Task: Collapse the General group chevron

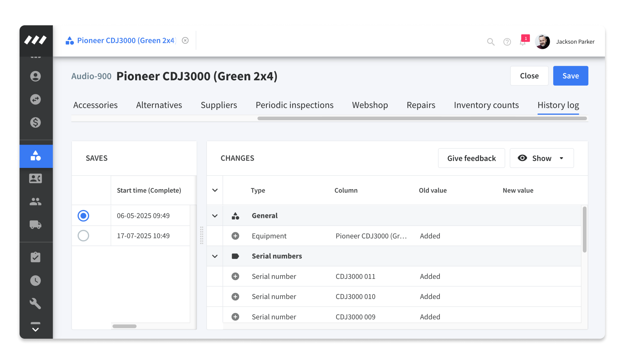Action: click(215, 216)
